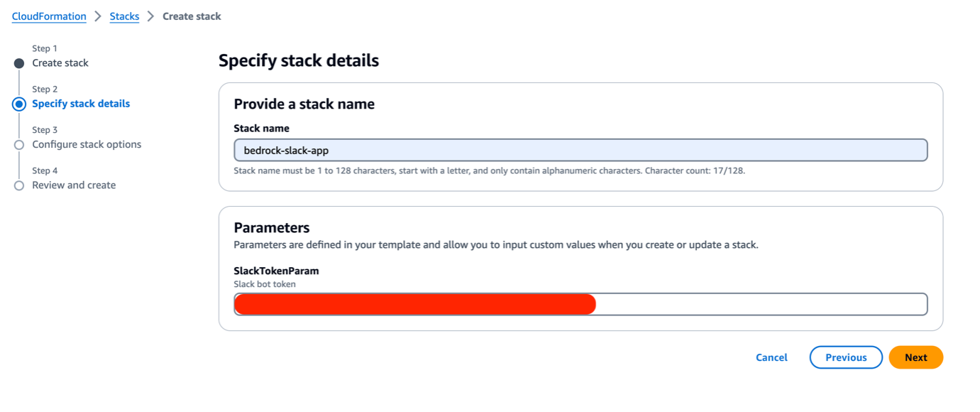Click the Specify stack details page heading
Viewport: 980px width, 412px height.
[298, 60]
